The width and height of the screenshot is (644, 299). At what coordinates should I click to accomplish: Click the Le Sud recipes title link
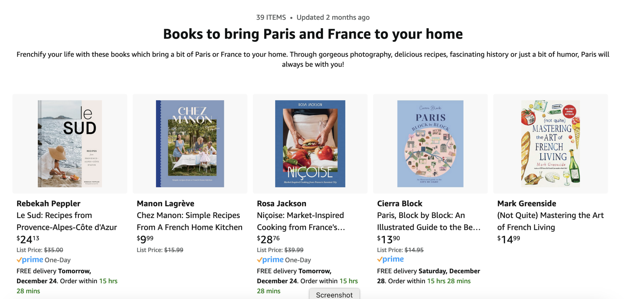coord(67,221)
